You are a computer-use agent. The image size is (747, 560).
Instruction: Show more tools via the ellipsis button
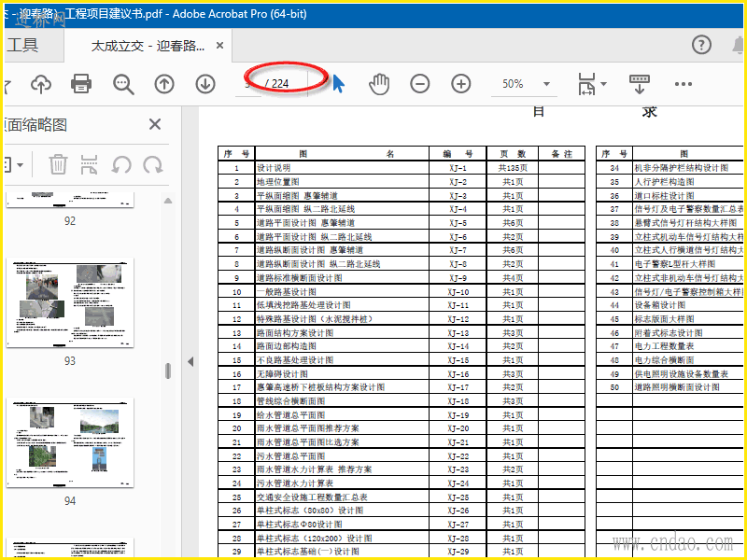pos(684,84)
